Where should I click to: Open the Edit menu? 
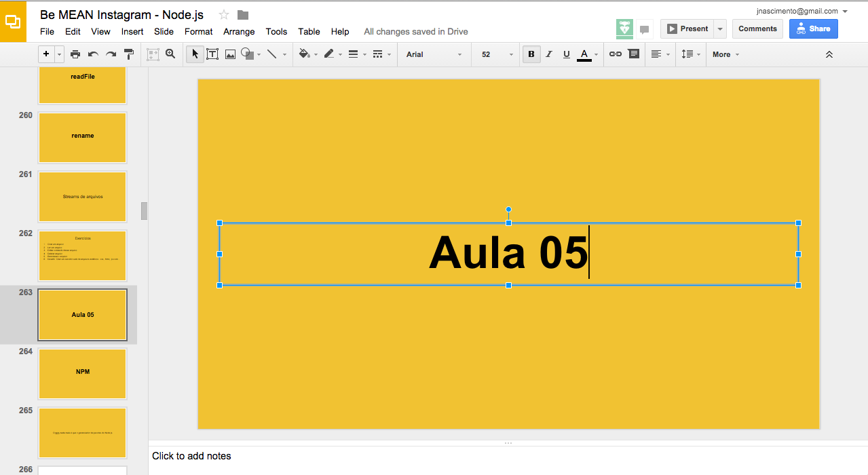tap(73, 31)
